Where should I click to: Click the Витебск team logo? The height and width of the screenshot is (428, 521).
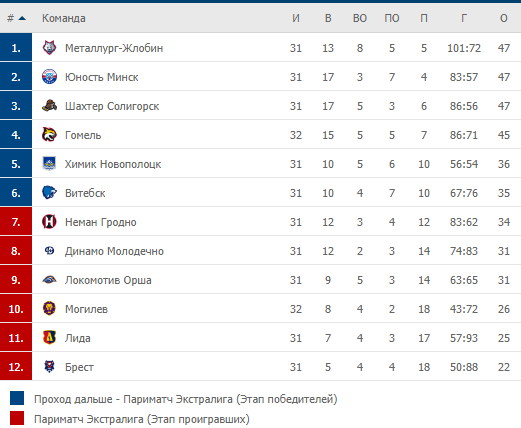click(x=49, y=193)
